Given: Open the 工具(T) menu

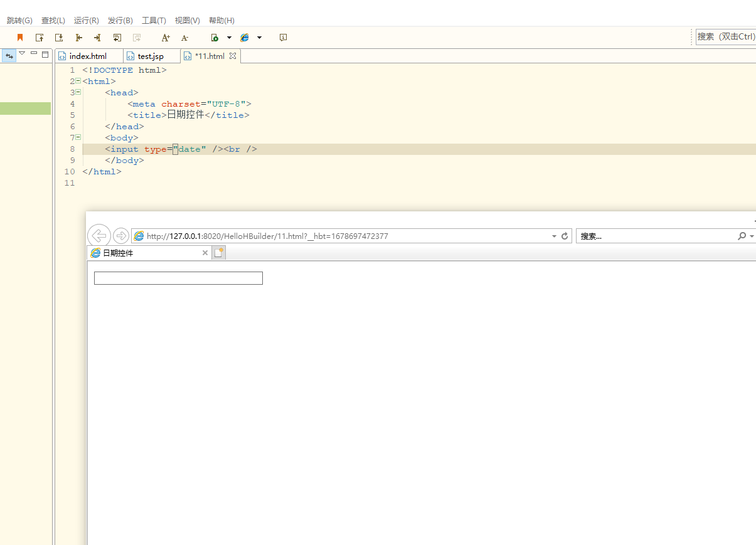Looking at the screenshot, I should [x=154, y=21].
